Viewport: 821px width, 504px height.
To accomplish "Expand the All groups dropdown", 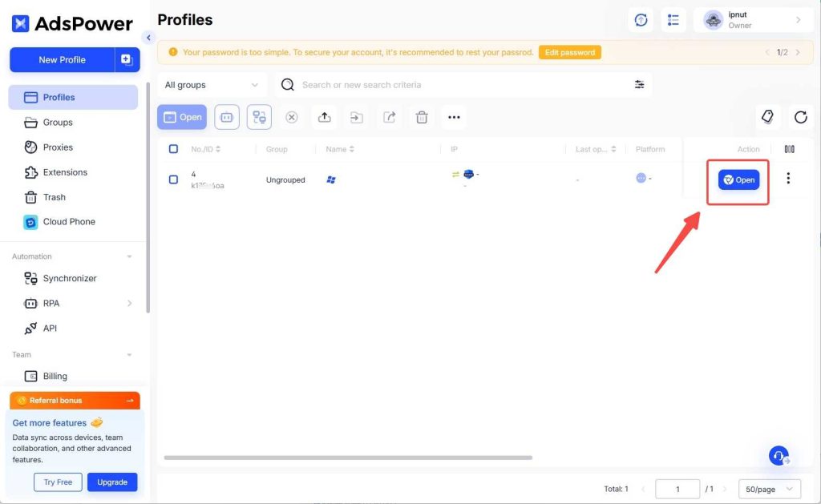I will (212, 85).
